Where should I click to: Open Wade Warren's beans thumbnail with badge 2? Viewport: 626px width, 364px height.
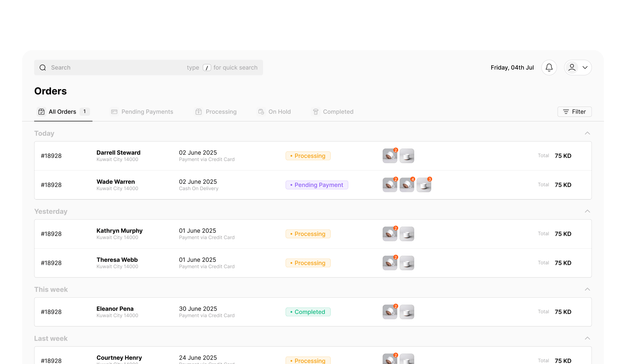point(390,185)
